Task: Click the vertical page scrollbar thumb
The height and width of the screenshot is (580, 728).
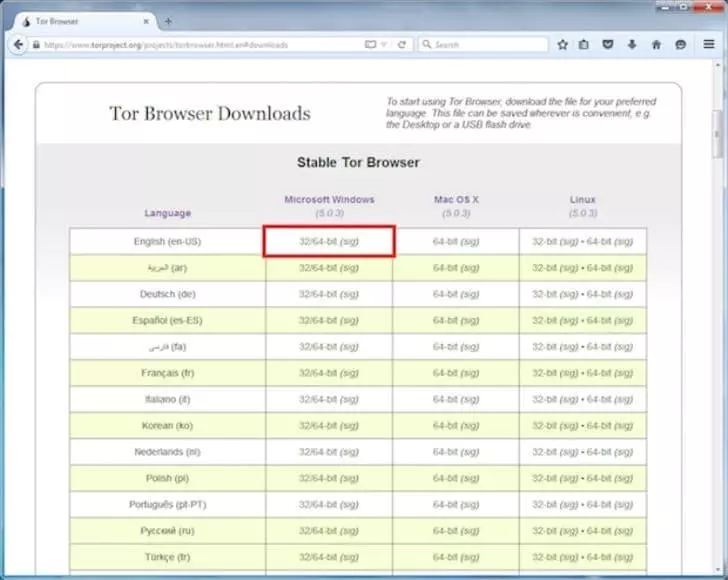Action: (x=718, y=135)
